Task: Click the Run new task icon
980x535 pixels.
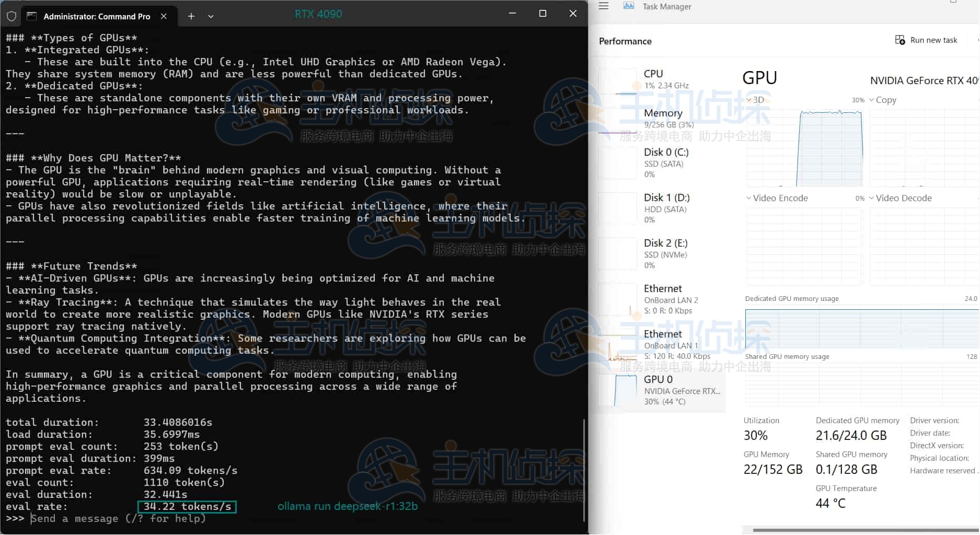Action: tap(900, 40)
